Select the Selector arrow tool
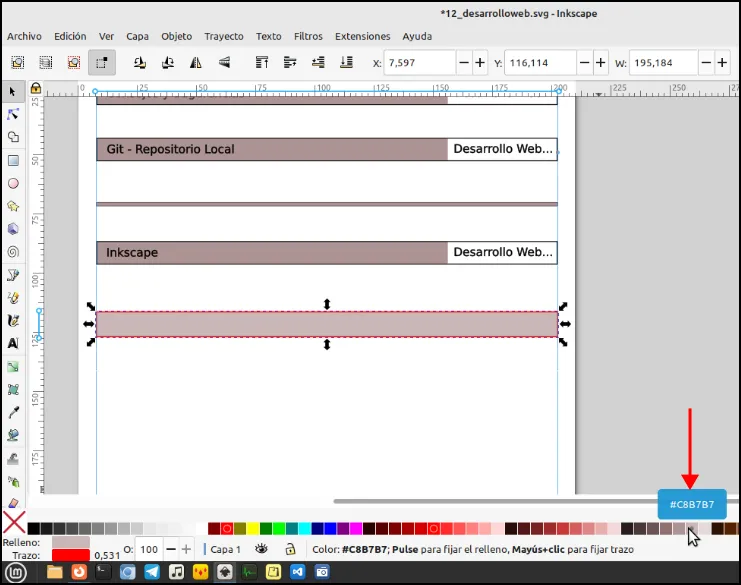 click(x=13, y=91)
